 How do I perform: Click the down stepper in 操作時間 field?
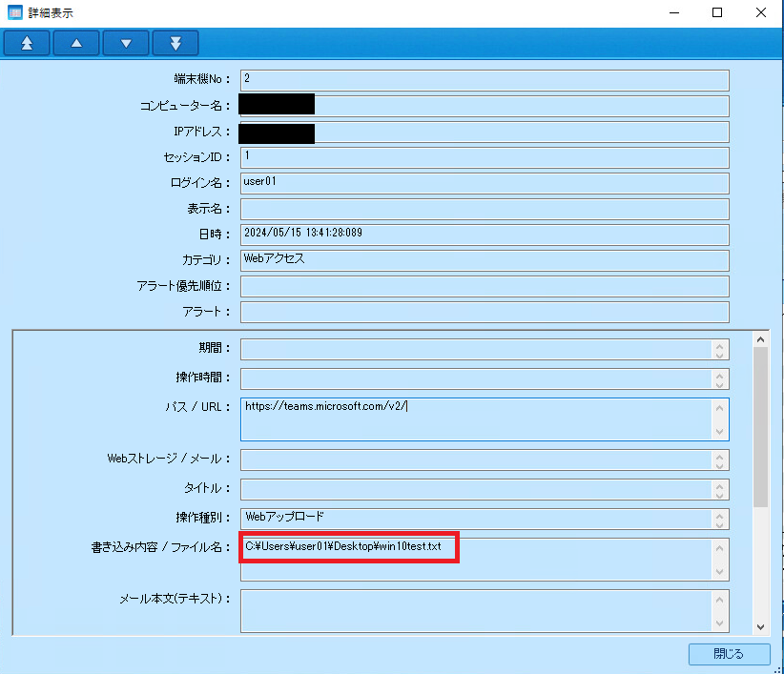coord(720,383)
